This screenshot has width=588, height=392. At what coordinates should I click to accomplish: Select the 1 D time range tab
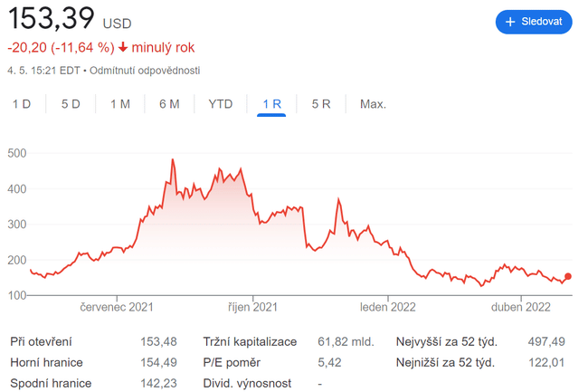22,104
